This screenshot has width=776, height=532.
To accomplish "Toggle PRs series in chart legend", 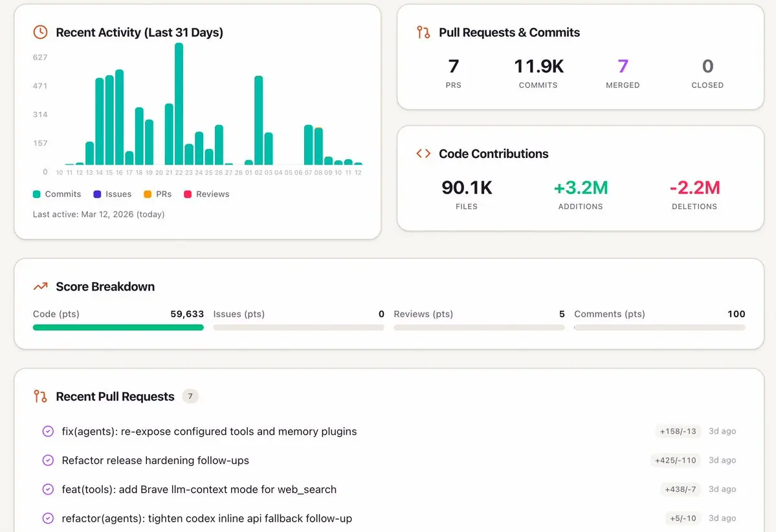I will click(x=157, y=194).
